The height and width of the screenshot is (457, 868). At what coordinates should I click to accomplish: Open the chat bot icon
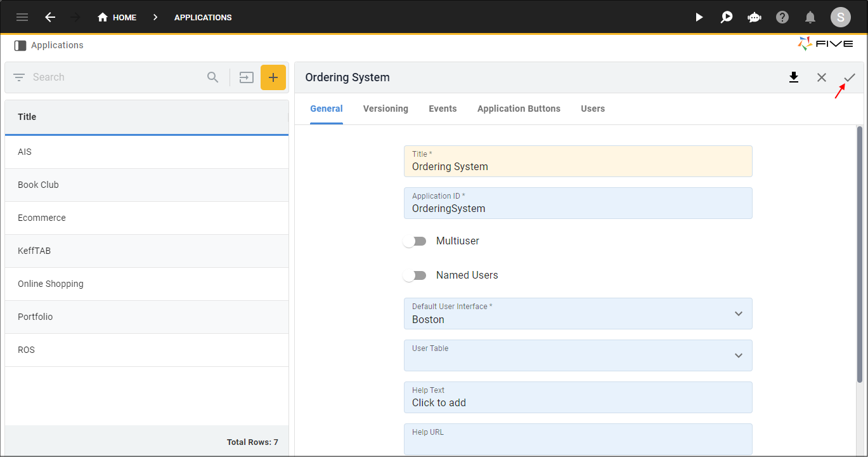pos(755,17)
